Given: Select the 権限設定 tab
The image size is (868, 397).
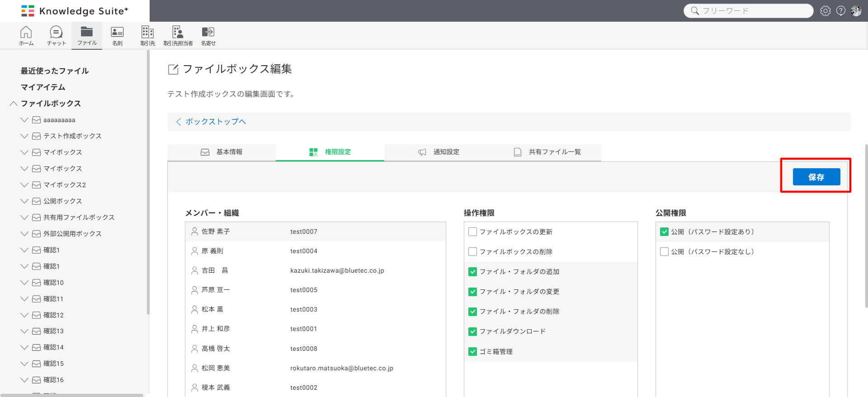Looking at the screenshot, I should (330, 152).
